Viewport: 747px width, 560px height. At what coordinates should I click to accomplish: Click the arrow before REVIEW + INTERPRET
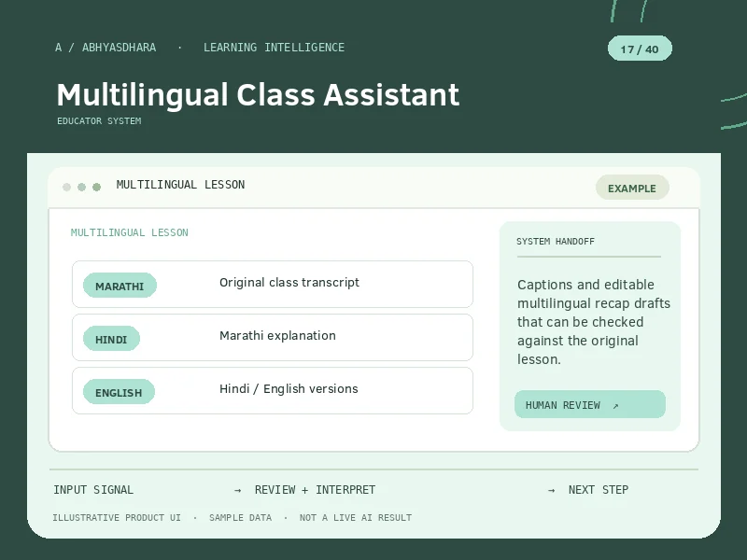pyautogui.click(x=238, y=490)
